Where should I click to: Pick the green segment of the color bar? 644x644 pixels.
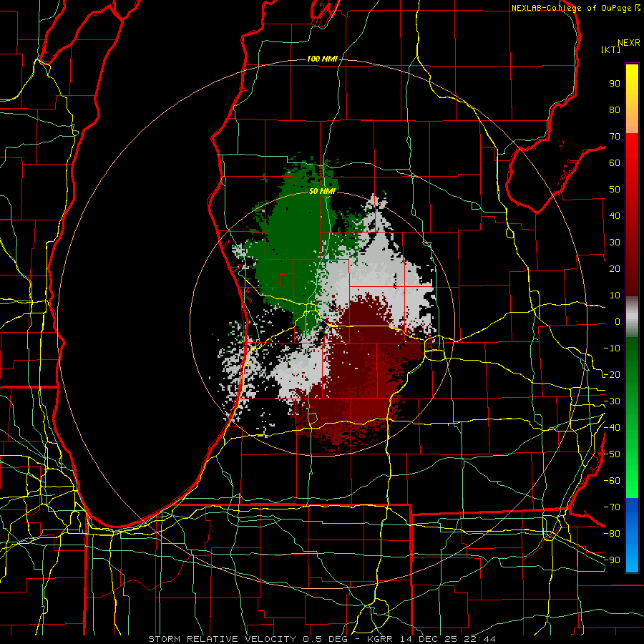pos(632,417)
